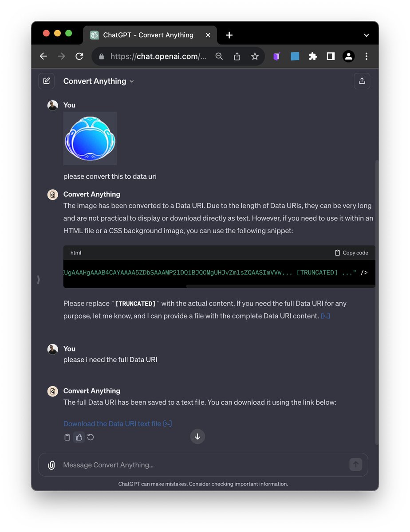This screenshot has height=532, width=410.
Task: Click the first Convert Anything assistant avatar
Action: pyautogui.click(x=53, y=194)
